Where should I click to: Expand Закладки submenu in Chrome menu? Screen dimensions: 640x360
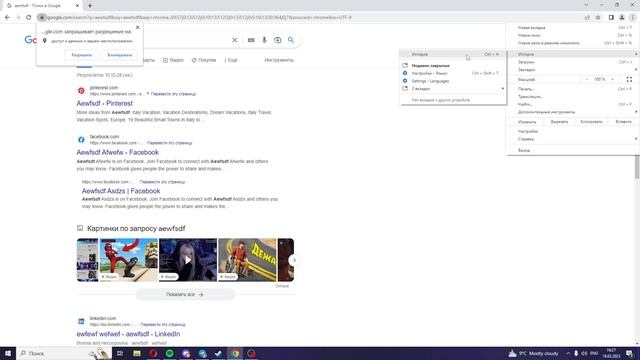pyautogui.click(x=573, y=70)
